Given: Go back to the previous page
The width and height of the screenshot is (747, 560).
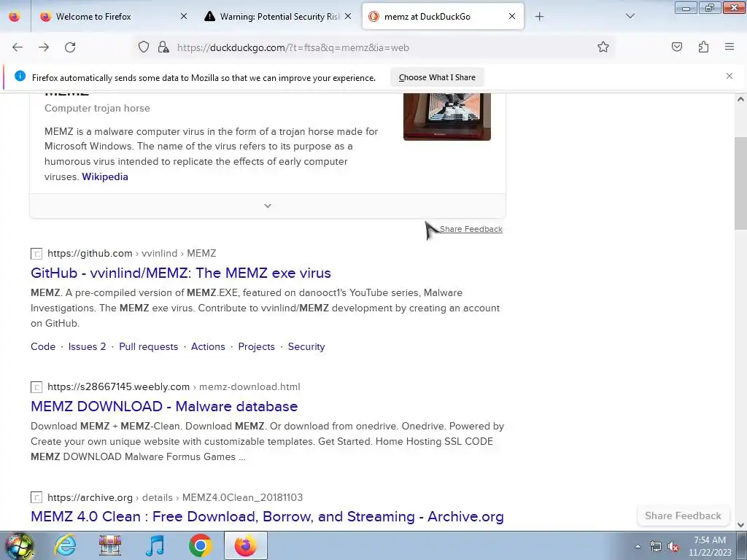Looking at the screenshot, I should 18,47.
